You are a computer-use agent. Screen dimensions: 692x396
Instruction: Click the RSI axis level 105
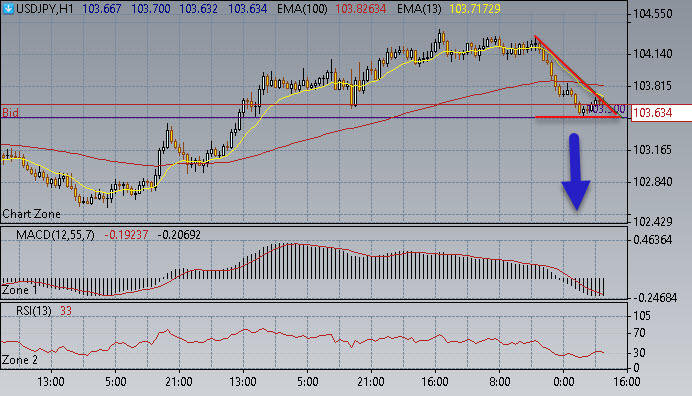pos(642,316)
